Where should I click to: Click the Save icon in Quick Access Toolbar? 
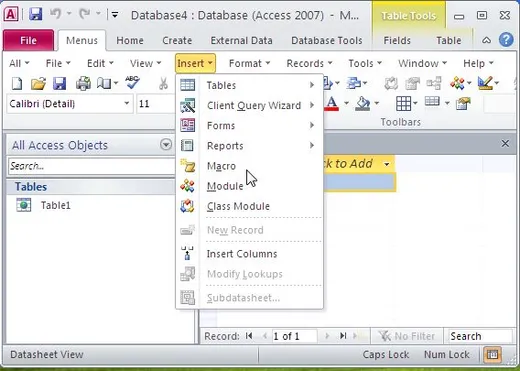point(35,14)
